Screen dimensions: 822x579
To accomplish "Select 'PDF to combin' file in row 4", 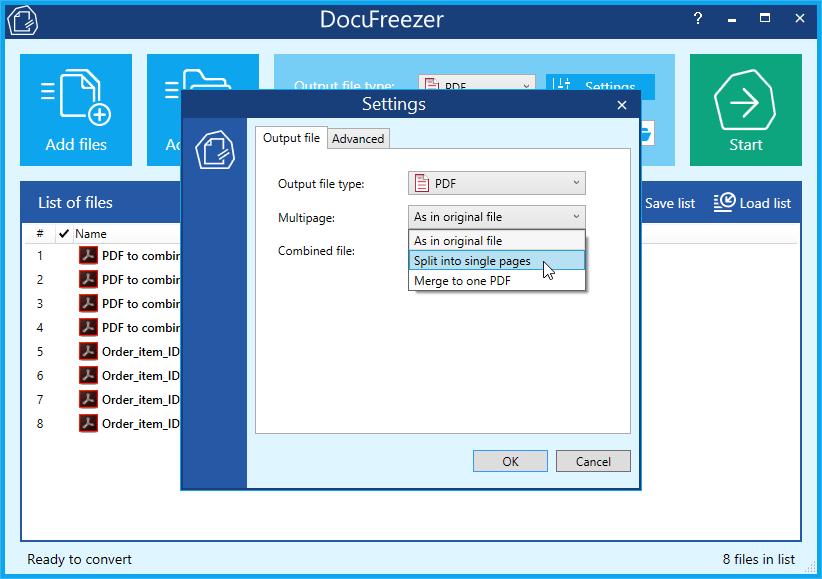I will (141, 328).
